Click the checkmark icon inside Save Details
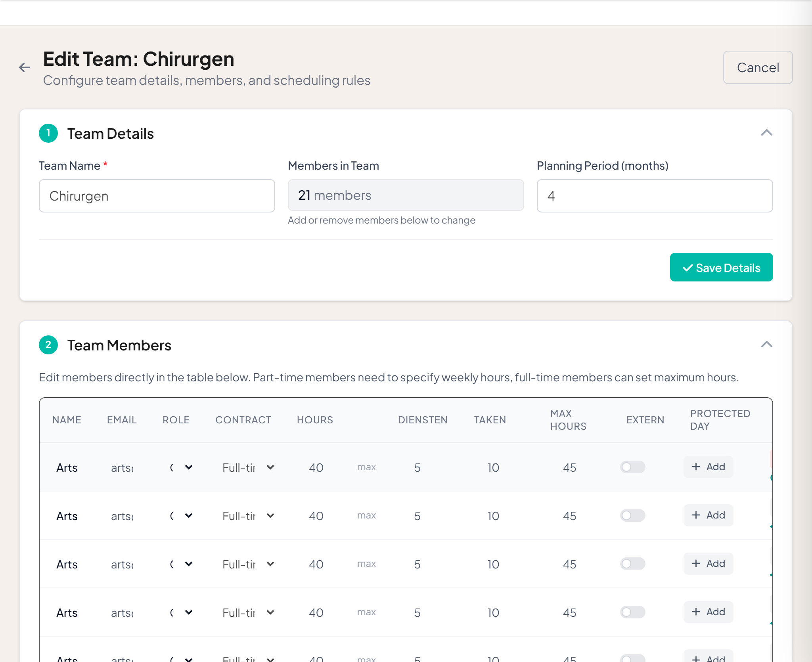Screen dimensions: 812x662 point(689,268)
